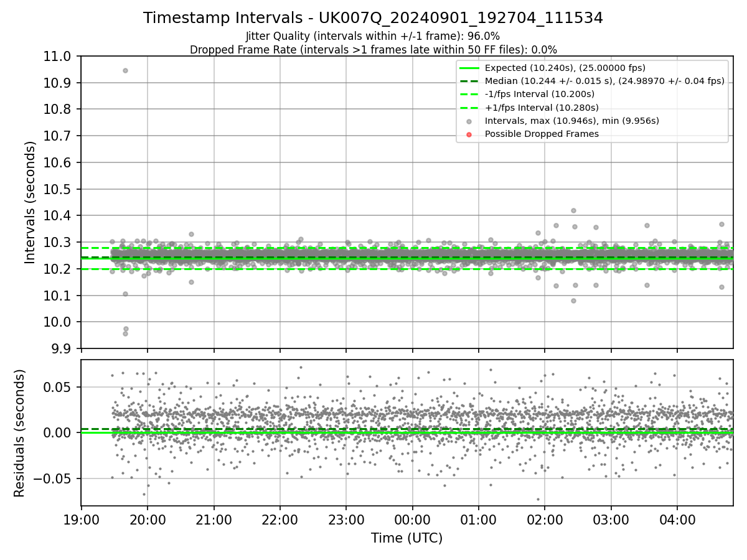The width and height of the screenshot is (747, 560).
Task: Click the isolated interval point near 10.42 seconds
Action: 573,210
